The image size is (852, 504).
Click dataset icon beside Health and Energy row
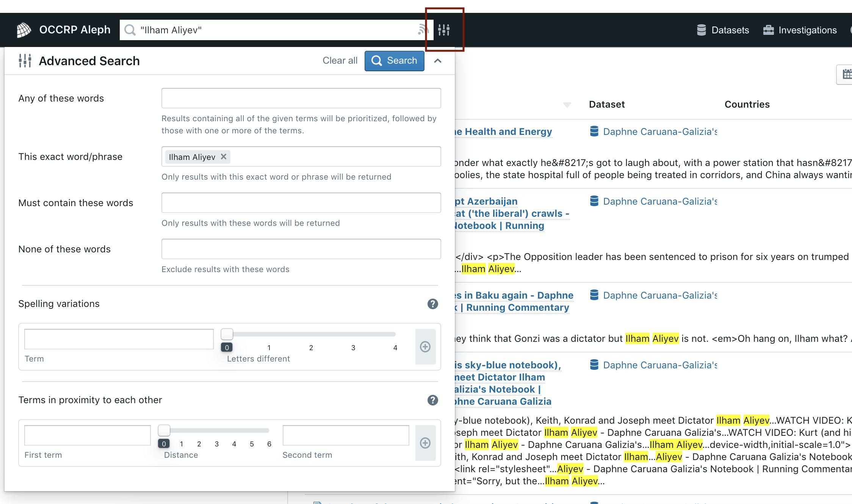pos(594,131)
